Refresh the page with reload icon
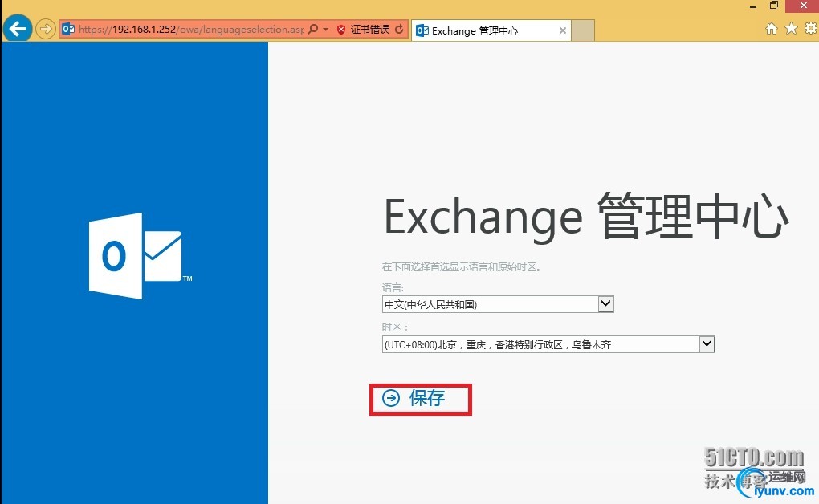The height and width of the screenshot is (504, 819). click(399, 29)
